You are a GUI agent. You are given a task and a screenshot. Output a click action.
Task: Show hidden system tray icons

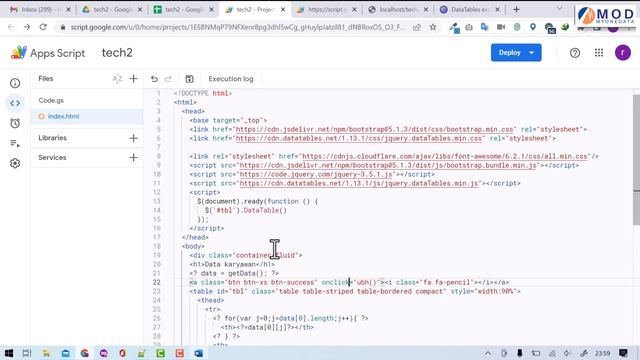coord(488,353)
